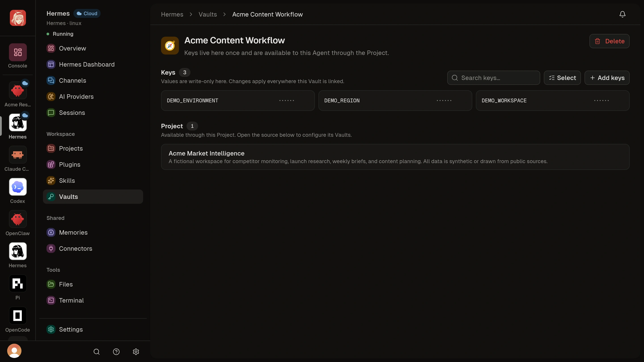Select the Hermes agent below OpenClaw
The height and width of the screenshot is (362, 644).
pos(17,251)
